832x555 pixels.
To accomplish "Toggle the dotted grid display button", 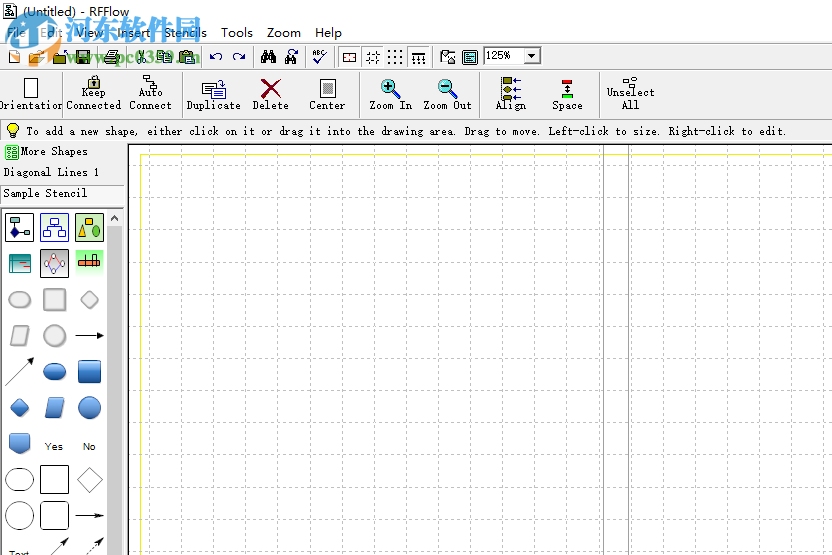I will click(x=396, y=57).
